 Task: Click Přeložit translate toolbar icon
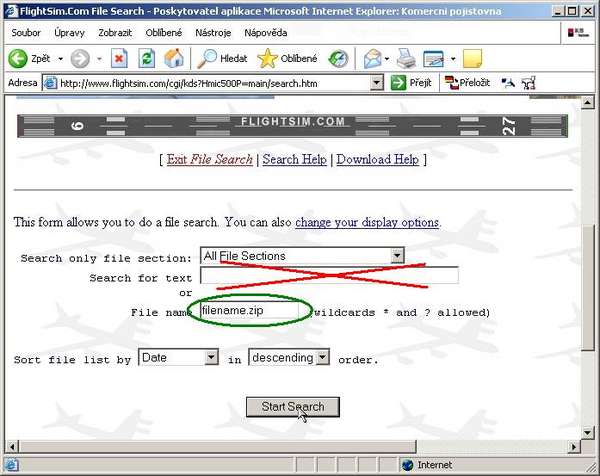click(467, 82)
